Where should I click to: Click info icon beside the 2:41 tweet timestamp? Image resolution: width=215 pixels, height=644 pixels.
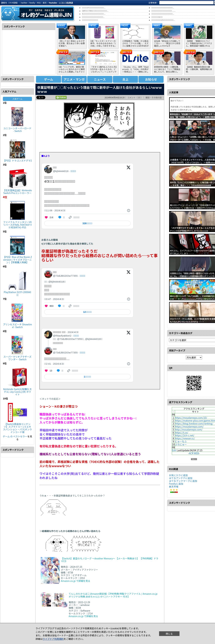tap(129, 364)
